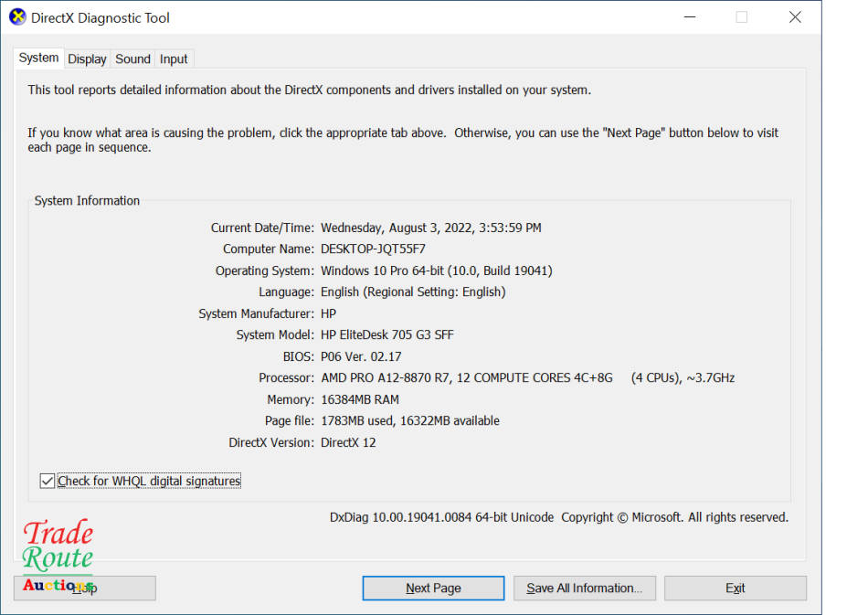This screenshot has width=868, height=615.
Task: Click the AMD PRO A12-8870 processor text
Action: [x=466, y=377]
